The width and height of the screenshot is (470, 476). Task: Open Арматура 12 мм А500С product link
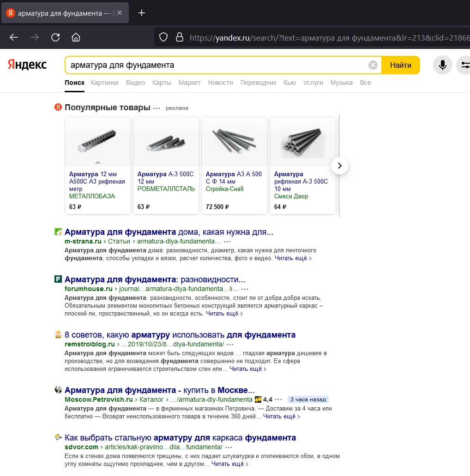[97, 182]
